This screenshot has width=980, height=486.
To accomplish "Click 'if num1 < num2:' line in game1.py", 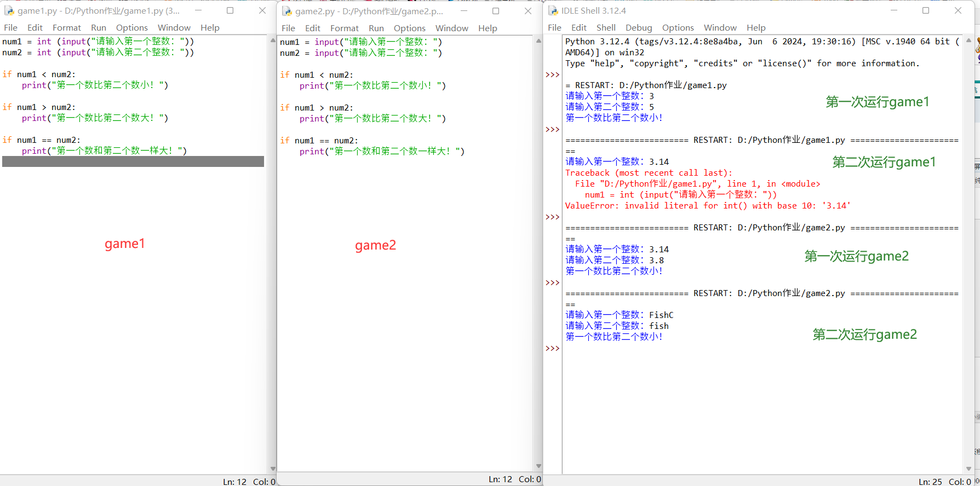I will coord(39,74).
